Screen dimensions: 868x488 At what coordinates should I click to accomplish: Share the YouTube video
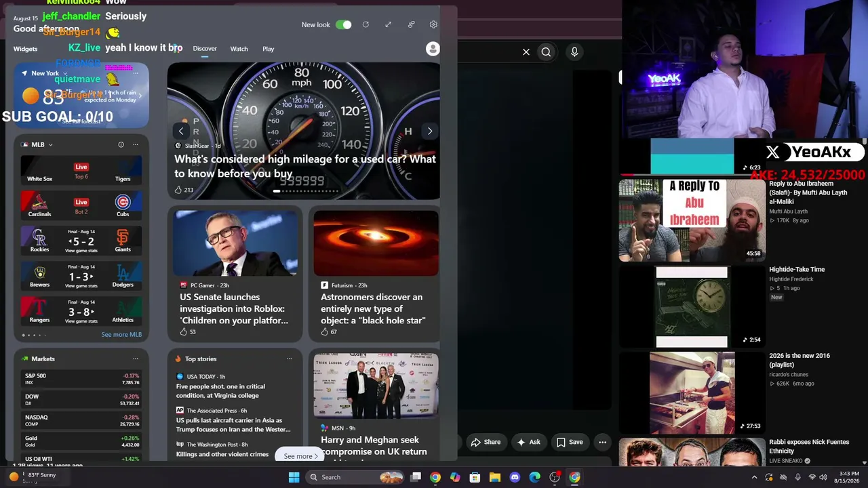click(486, 442)
